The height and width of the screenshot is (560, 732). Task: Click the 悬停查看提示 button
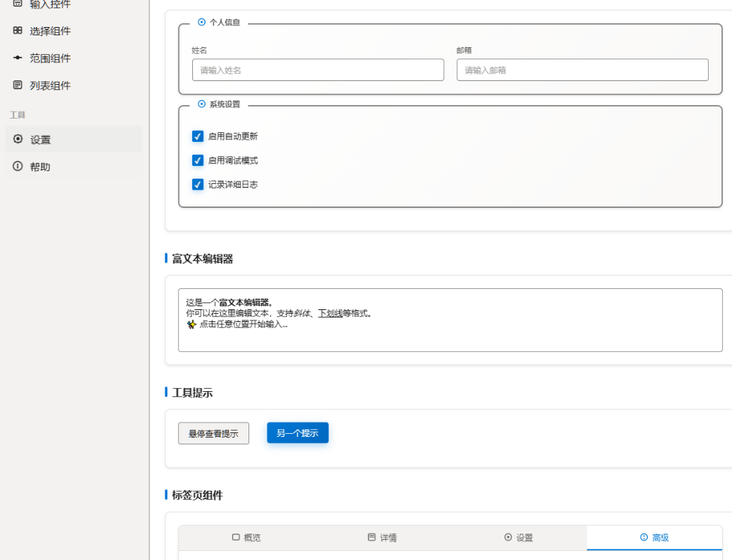[213, 434]
